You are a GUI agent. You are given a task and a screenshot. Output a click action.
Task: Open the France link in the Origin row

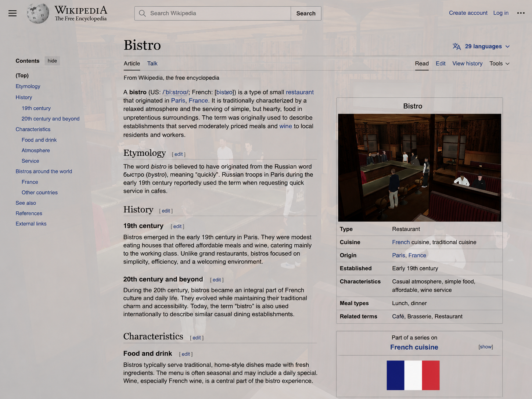(417, 255)
